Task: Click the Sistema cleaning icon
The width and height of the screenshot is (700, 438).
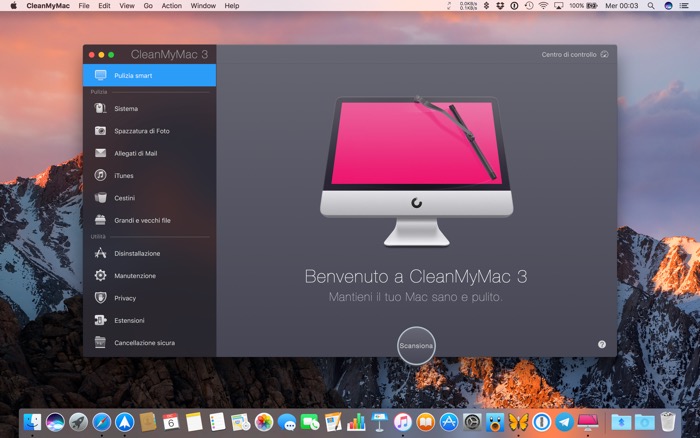Action: [100, 108]
